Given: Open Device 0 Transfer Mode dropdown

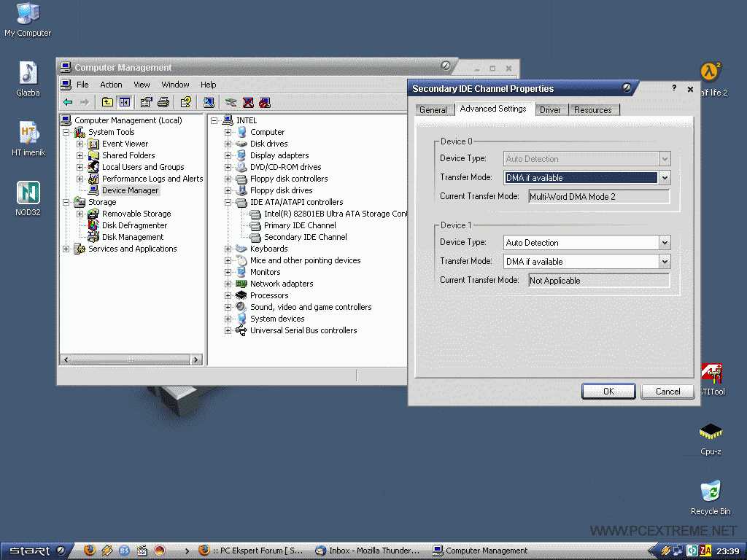Looking at the screenshot, I should point(664,178).
